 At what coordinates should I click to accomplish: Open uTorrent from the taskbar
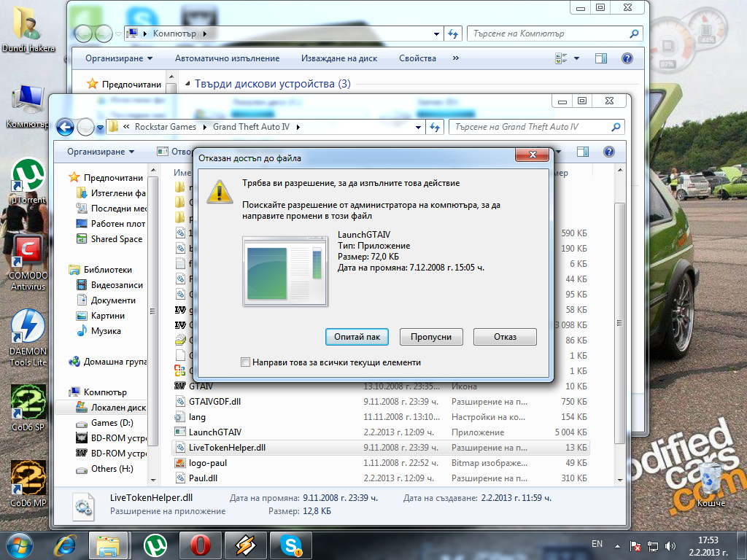(x=155, y=545)
